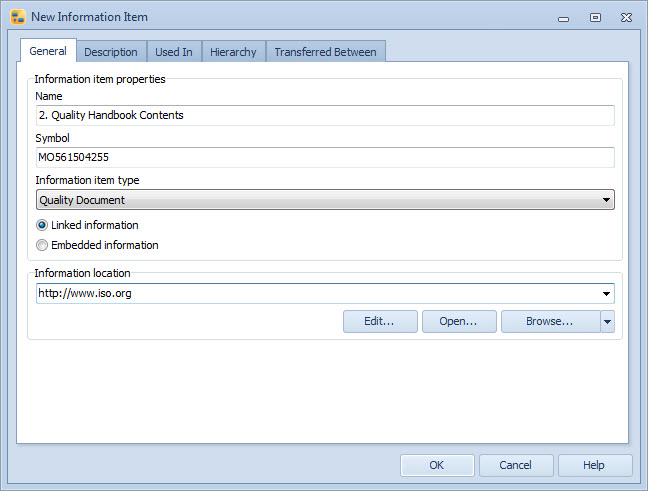Open the Information location dropdown arrow
Image resolution: width=648 pixels, height=491 pixels.
pos(606,294)
